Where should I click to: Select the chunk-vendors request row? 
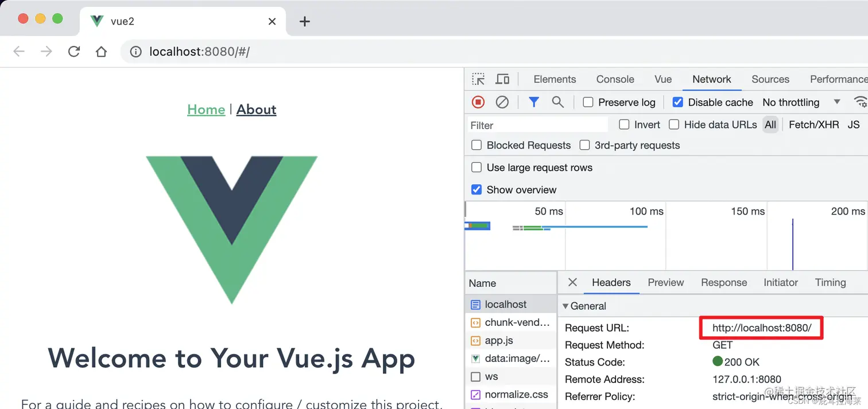511,322
